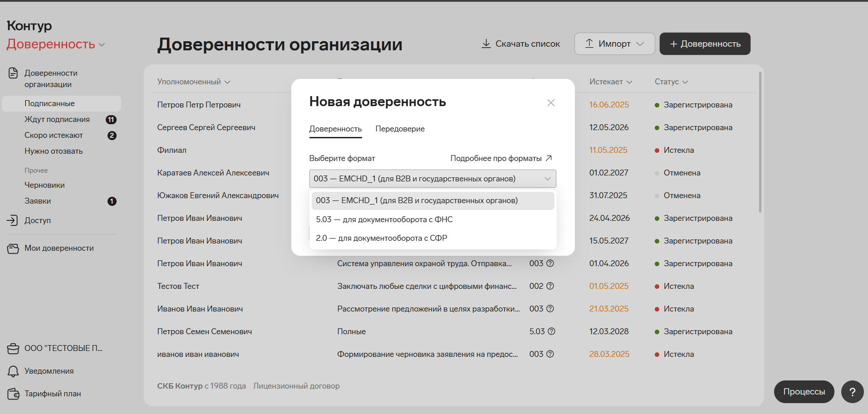Click the badge 2 next to Скоро истекают
This screenshot has width=868, height=414.
tap(112, 136)
